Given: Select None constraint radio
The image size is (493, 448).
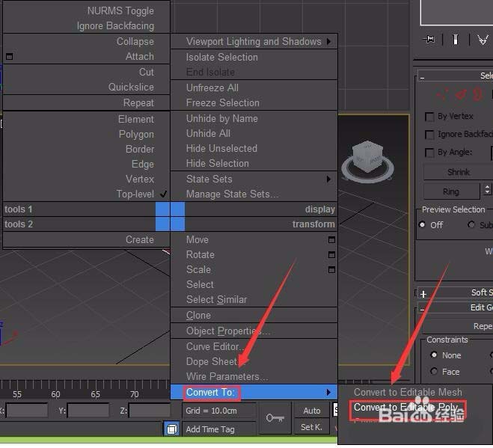Looking at the screenshot, I should (x=434, y=355).
